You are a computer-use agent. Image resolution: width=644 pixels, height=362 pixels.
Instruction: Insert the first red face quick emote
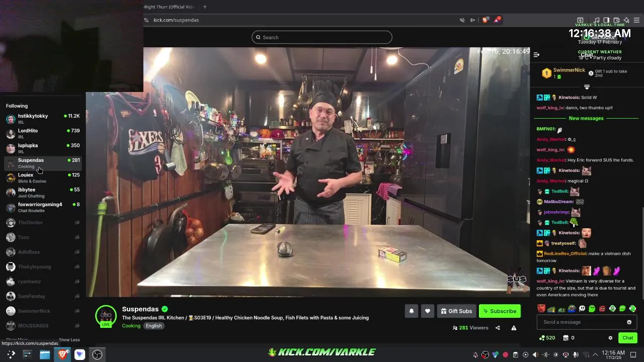541,309
